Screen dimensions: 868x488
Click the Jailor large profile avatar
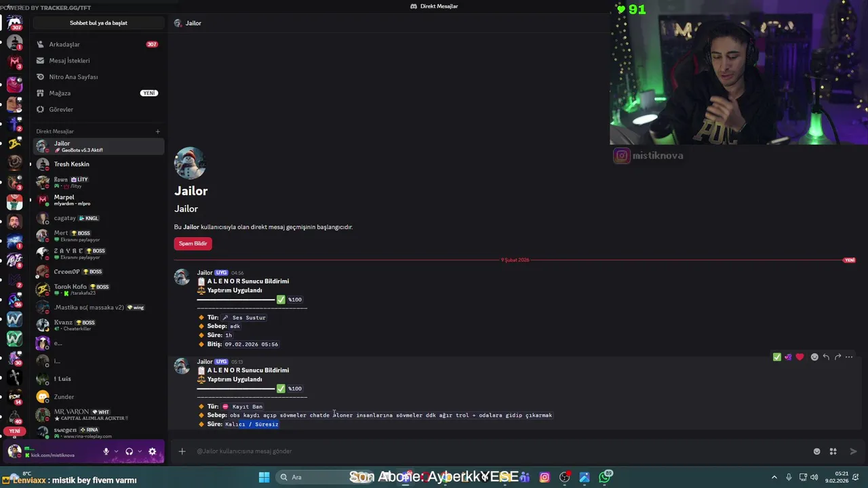pyautogui.click(x=190, y=163)
